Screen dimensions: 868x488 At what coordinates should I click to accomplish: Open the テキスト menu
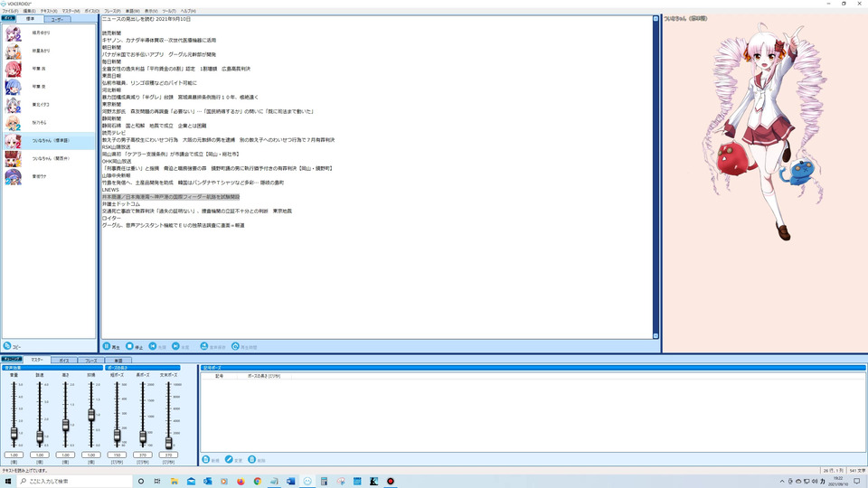click(x=49, y=11)
